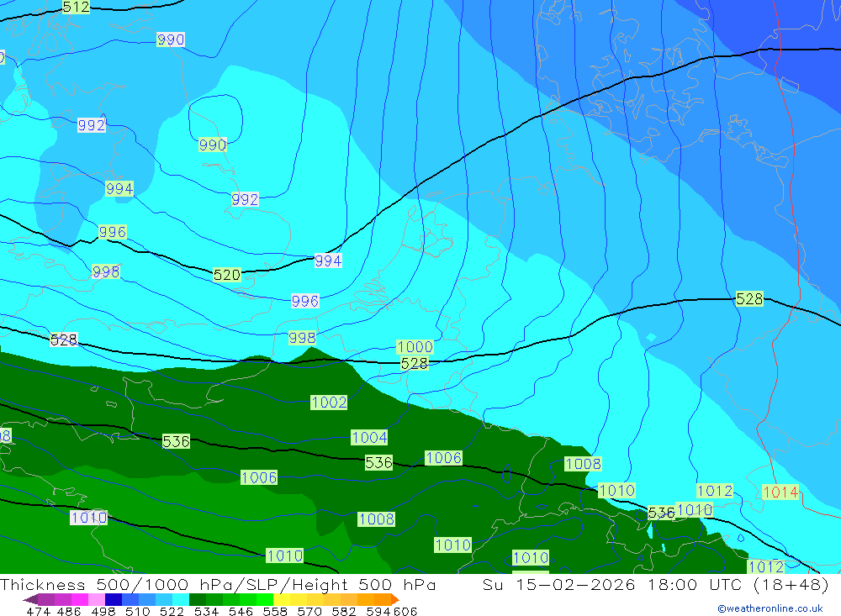Click the '534' legend scale value

tap(207, 611)
